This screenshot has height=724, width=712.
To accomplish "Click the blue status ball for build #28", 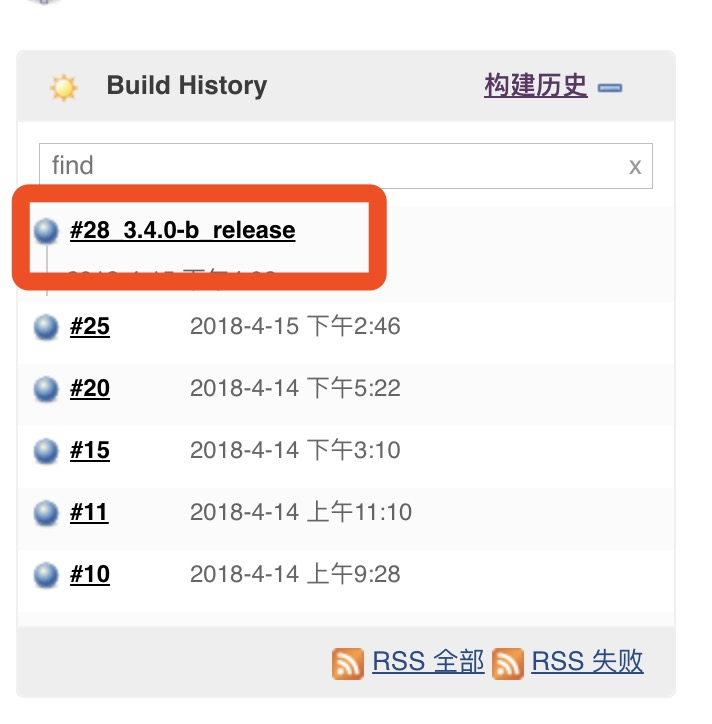I will click(46, 230).
